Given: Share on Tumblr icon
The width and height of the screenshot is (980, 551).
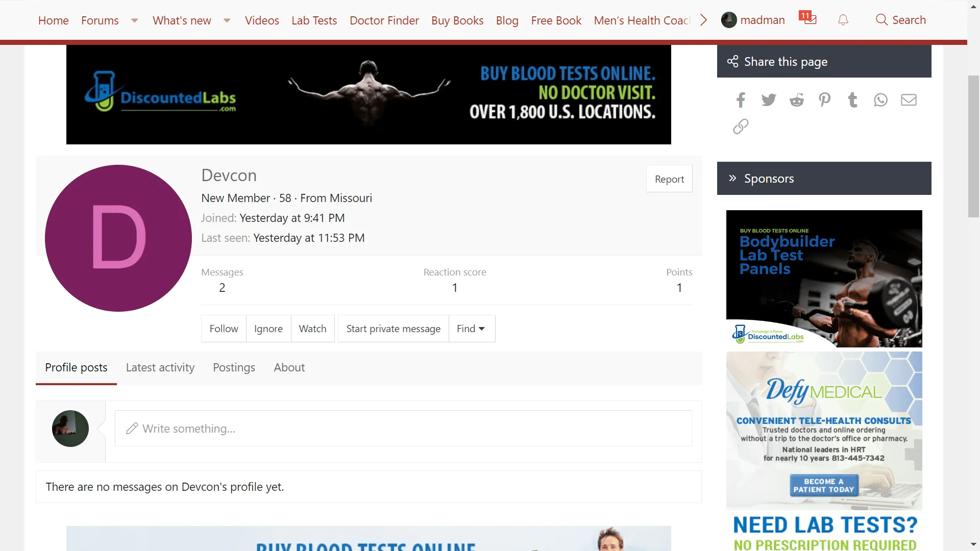Looking at the screenshot, I should click(852, 100).
